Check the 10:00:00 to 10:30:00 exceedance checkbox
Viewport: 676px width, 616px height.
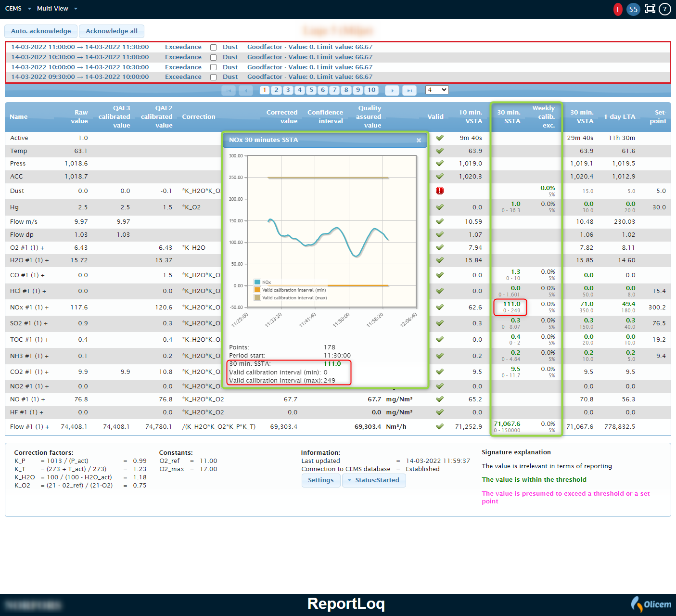[x=213, y=67]
